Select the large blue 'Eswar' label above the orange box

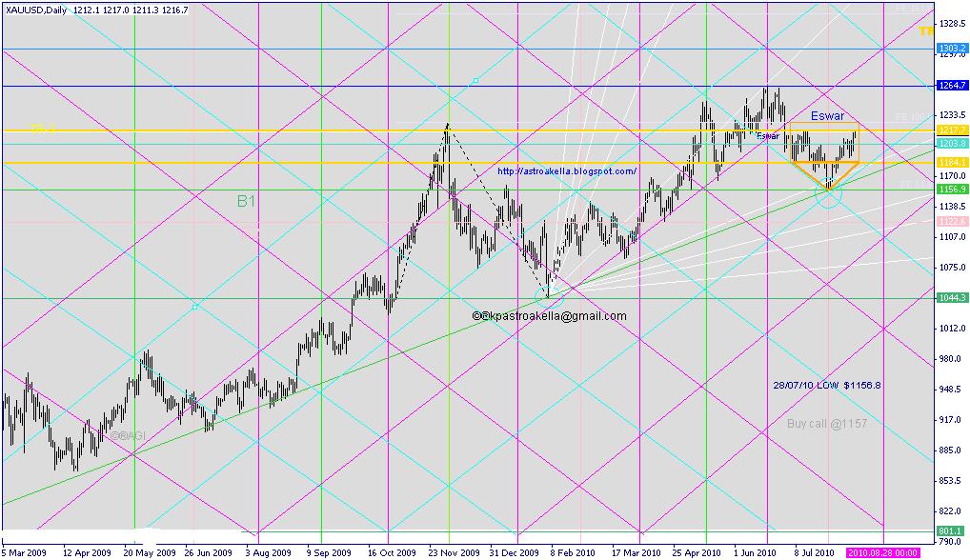[827, 115]
